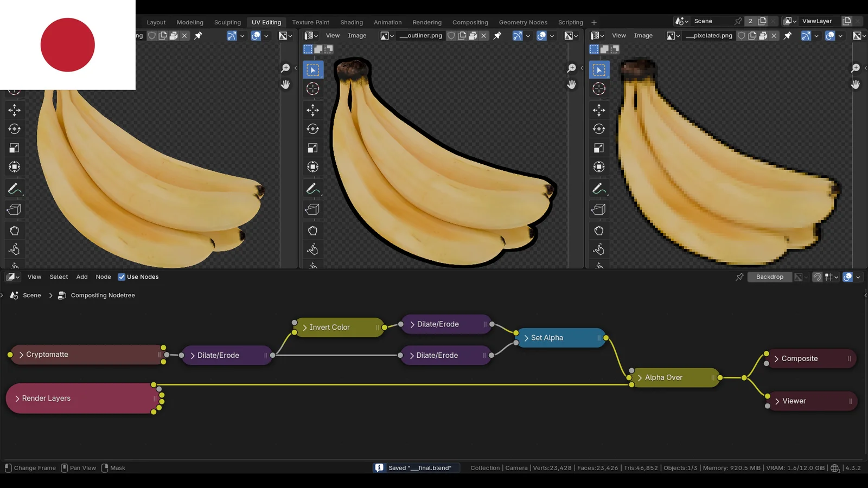Switch to the Compositing workspace tab
Image resolution: width=868 pixels, height=488 pixels.
point(470,22)
